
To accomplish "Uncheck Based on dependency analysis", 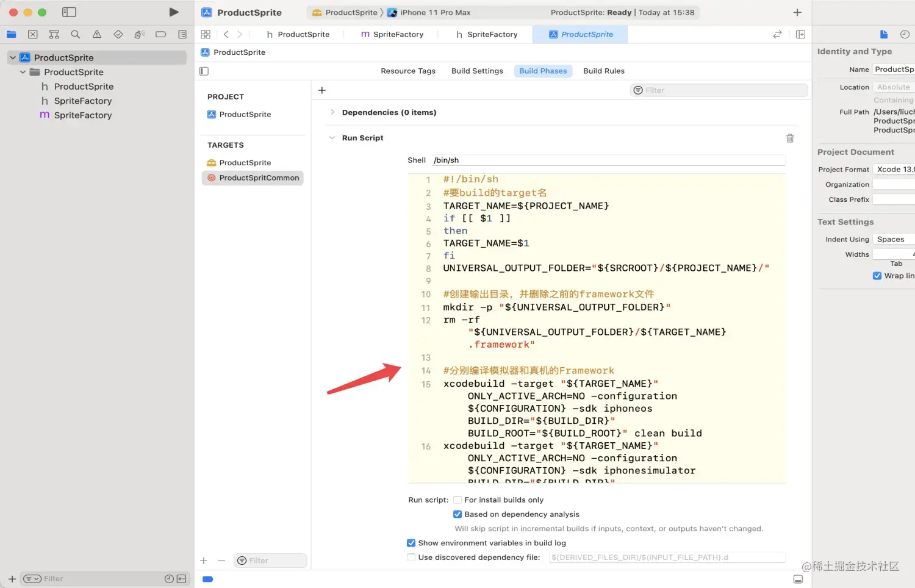I will click(457, 514).
